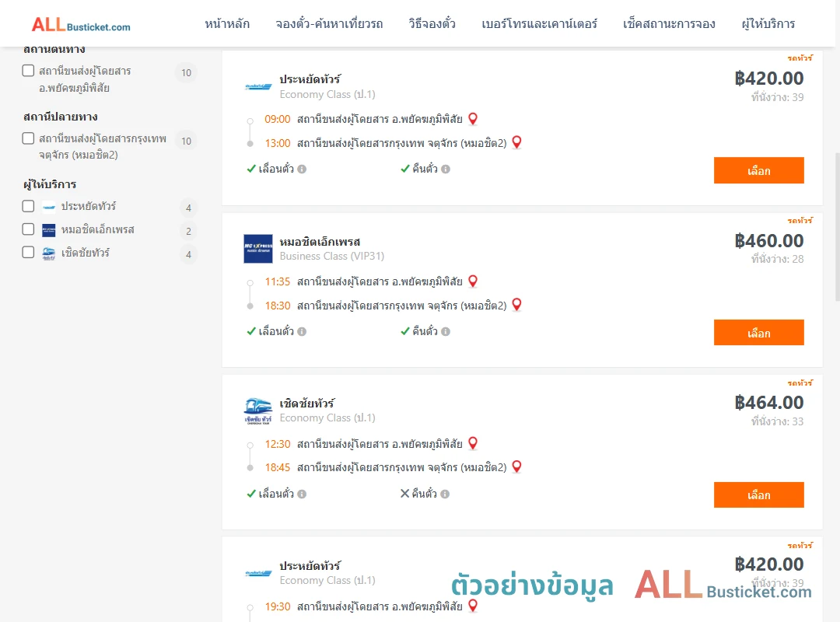Open ผู้ให้บริการ menu
Image resolution: width=840 pixels, height=622 pixels.
(768, 24)
